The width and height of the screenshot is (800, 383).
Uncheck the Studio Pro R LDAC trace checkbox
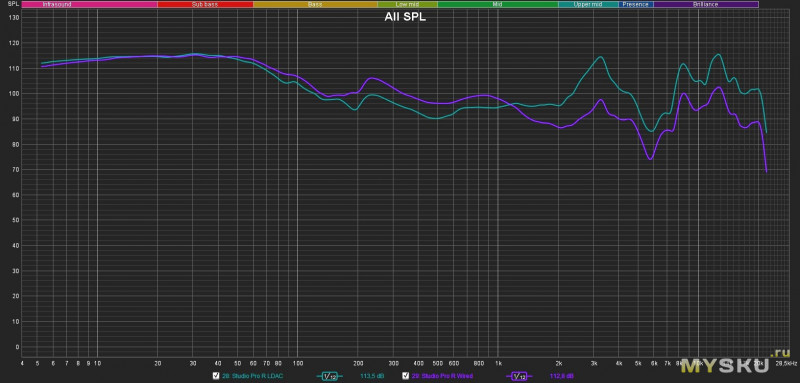pyautogui.click(x=216, y=376)
